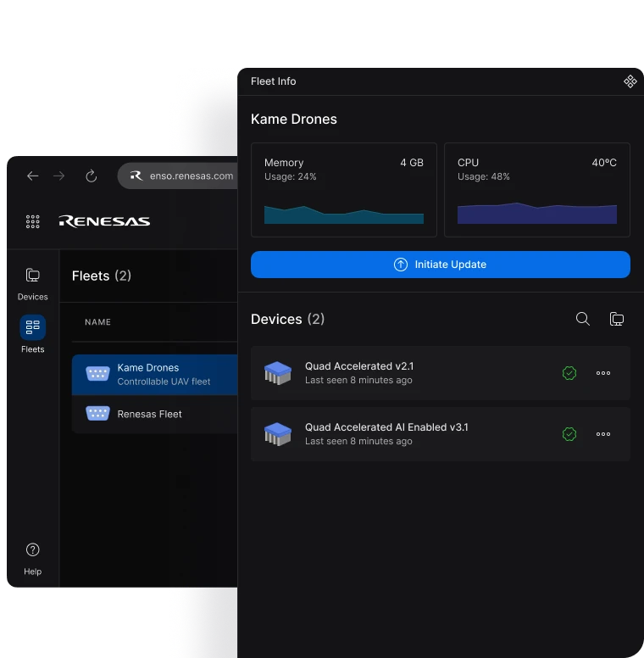644x658 pixels.
Task: Click the Renesas logo
Action: point(104,221)
